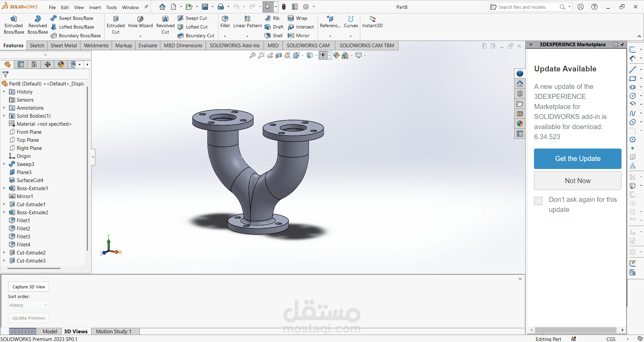Open the ConfigurationManager tab icon

tap(34, 64)
